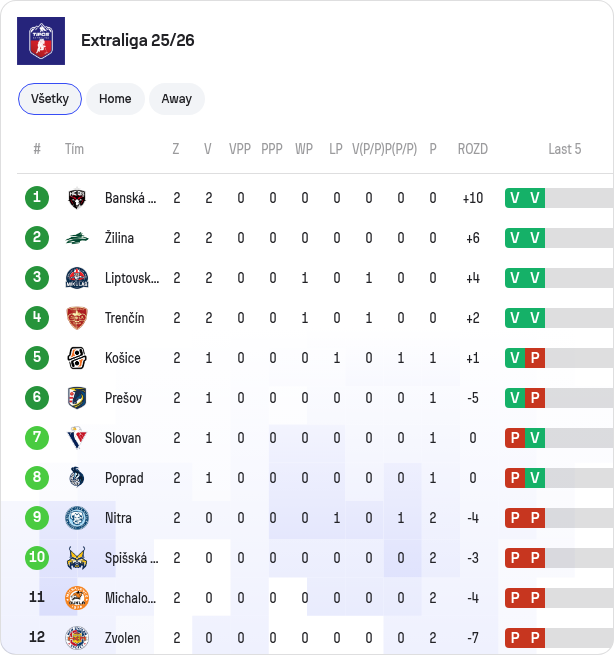Open the Trenčín team crest
Image resolution: width=614 pixels, height=655 pixels.
pos(77,318)
